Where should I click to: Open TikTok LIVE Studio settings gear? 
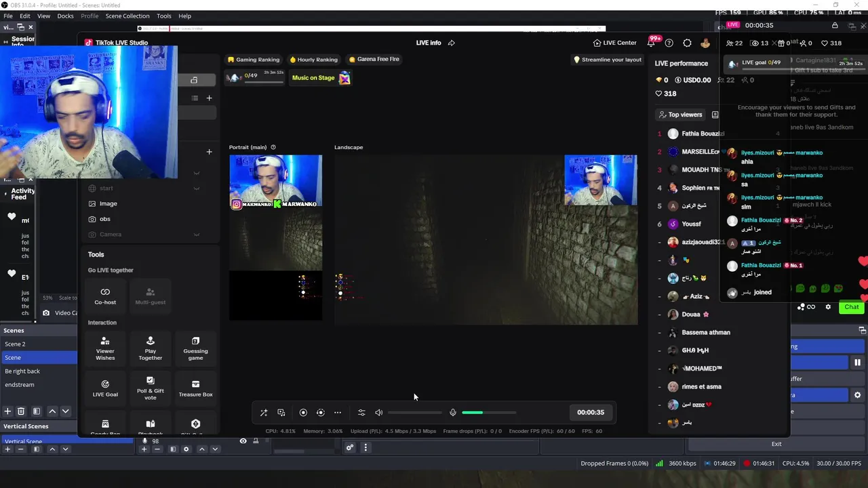point(687,43)
